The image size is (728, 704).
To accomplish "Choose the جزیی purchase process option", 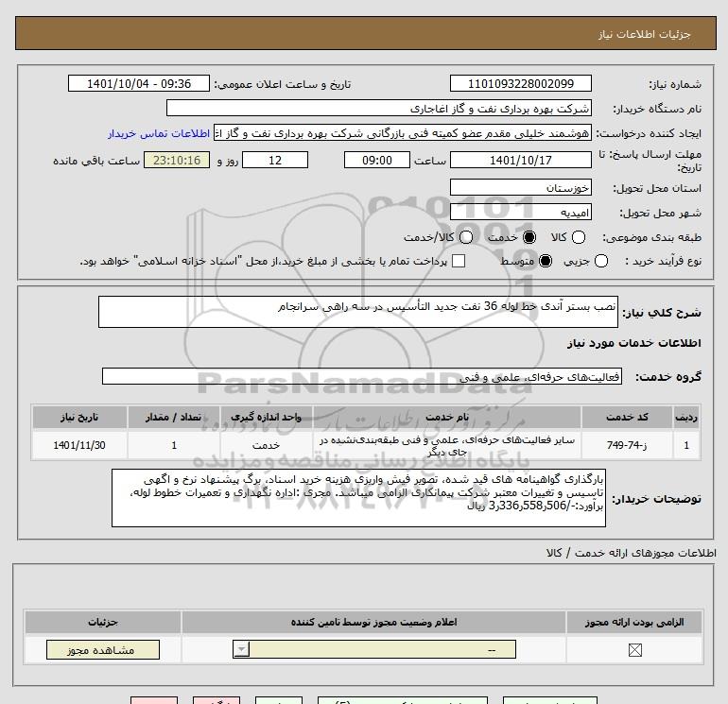I will click(600, 261).
